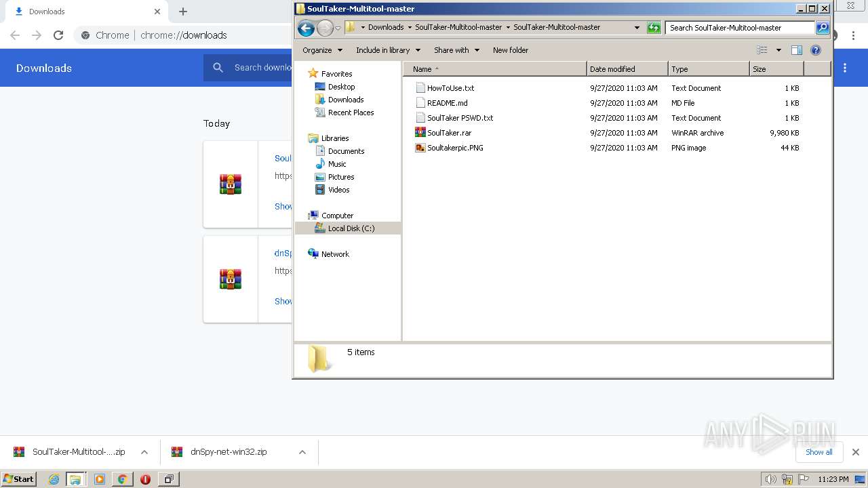Close the Downloads Chrome tab
The width and height of the screenshot is (868, 488).
click(157, 12)
